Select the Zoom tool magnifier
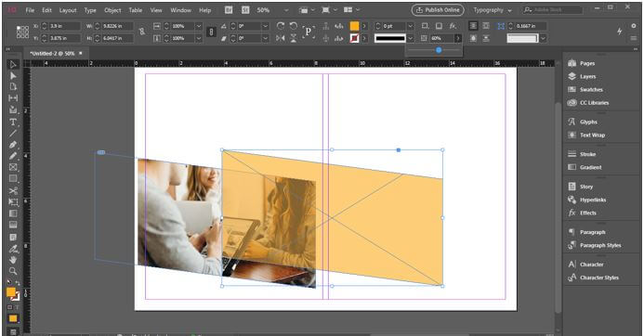This screenshot has width=644, height=336. pyautogui.click(x=13, y=271)
